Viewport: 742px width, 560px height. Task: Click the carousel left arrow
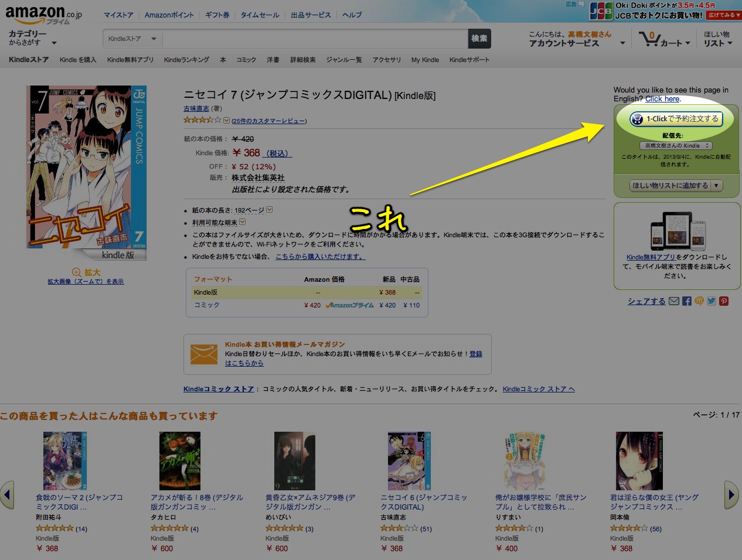(7, 495)
